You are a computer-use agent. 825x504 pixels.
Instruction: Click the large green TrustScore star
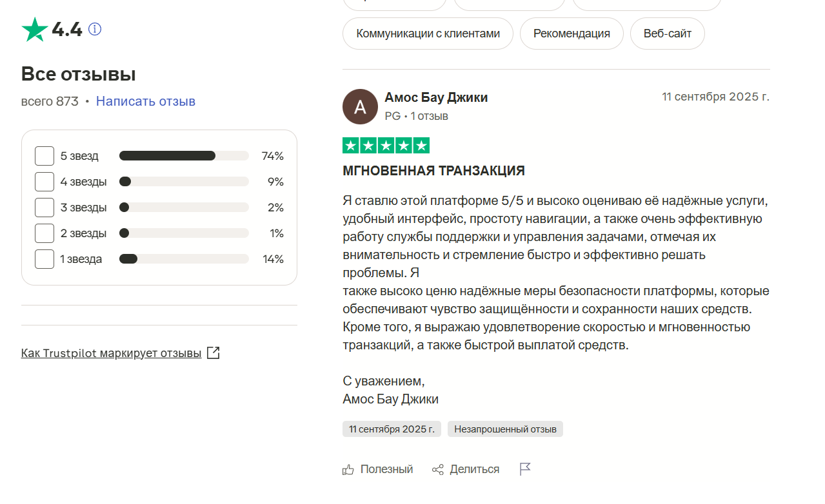pos(35,30)
